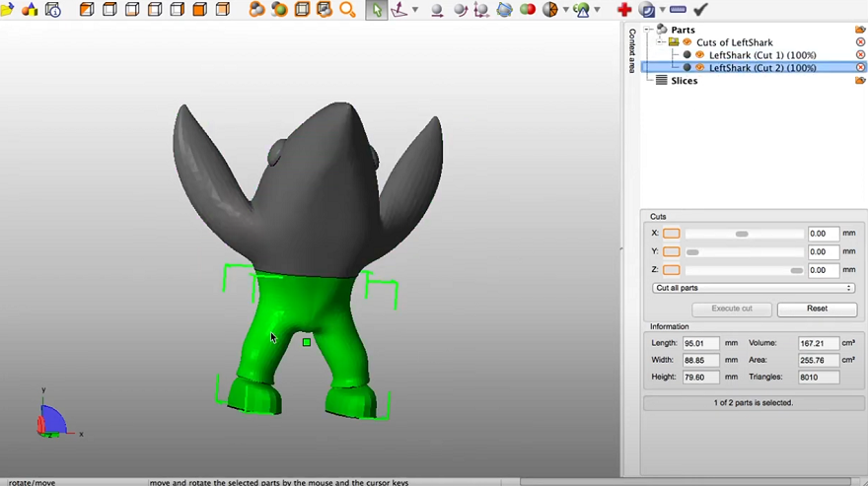The image size is (868, 486).
Task: Click the blue mesh sphere icon
Action: (x=504, y=10)
